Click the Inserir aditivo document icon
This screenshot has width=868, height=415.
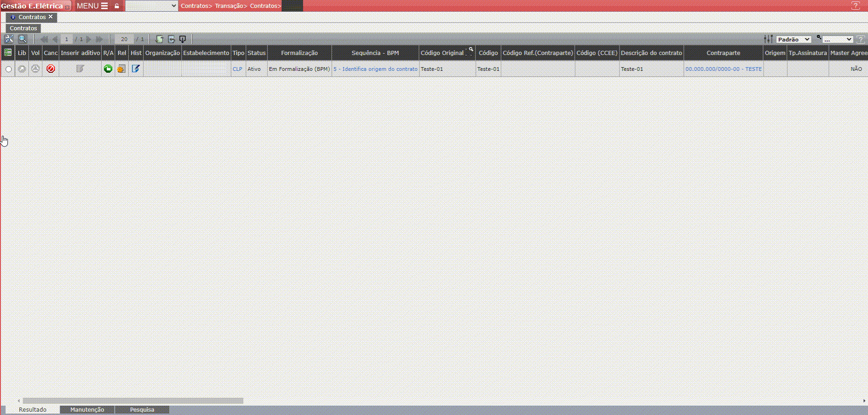[x=80, y=69]
